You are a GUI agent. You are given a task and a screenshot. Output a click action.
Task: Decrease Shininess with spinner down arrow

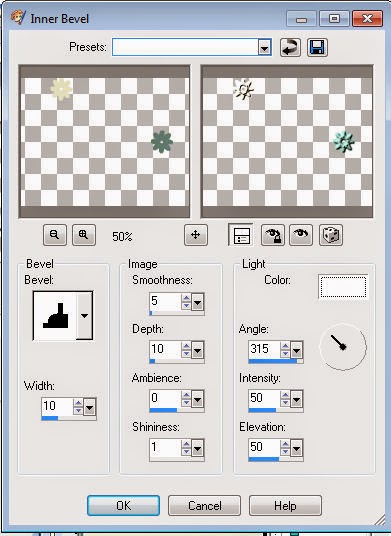(x=186, y=451)
